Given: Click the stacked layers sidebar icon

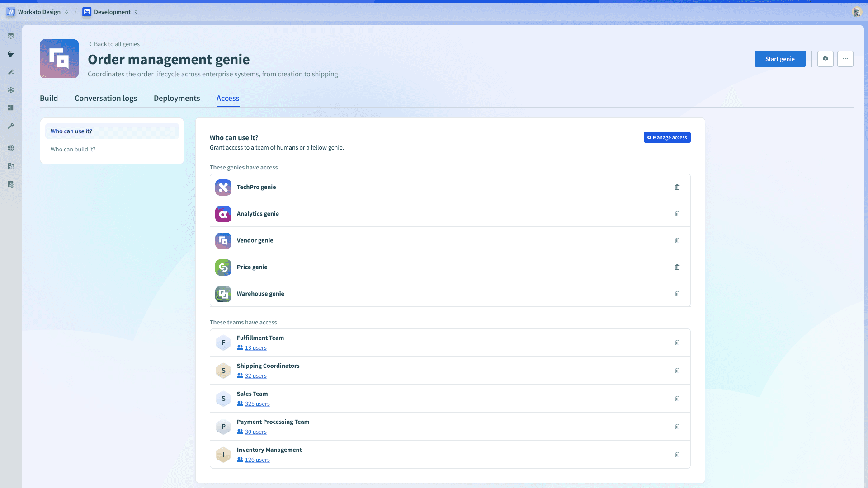Looking at the screenshot, I should tap(11, 36).
